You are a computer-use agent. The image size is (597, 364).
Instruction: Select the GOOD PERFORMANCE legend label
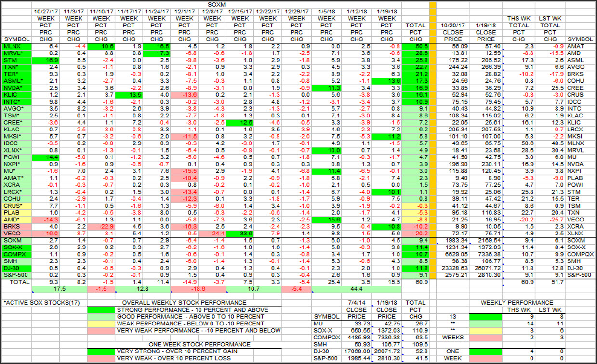[x=190, y=317]
